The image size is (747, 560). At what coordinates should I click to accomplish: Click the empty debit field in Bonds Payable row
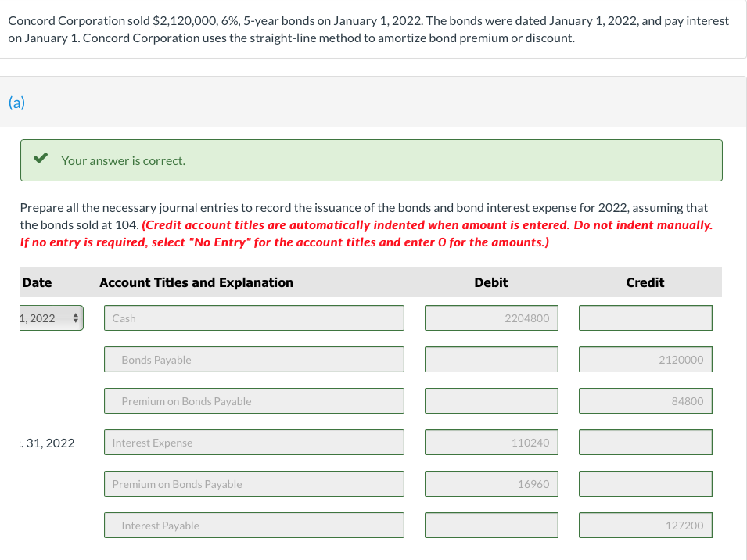(491, 360)
